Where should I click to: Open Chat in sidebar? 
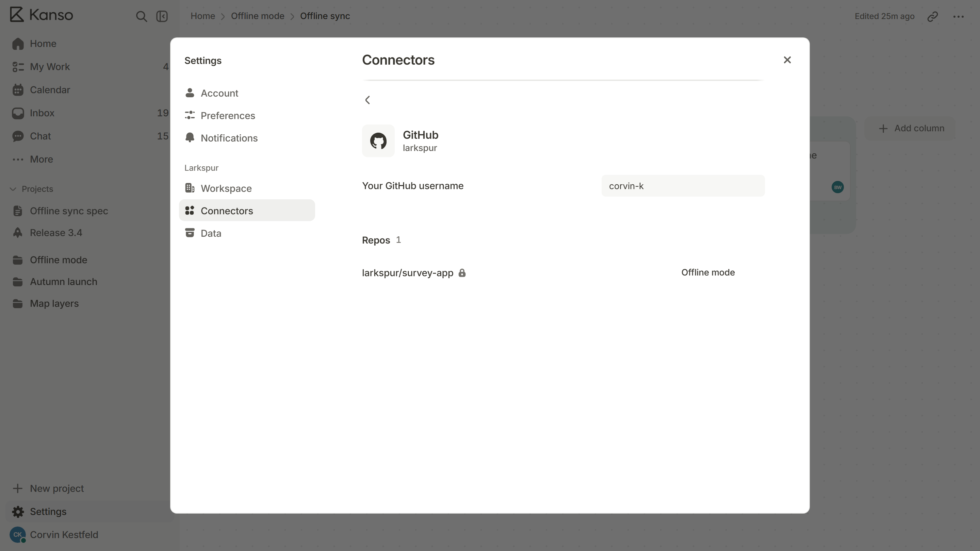click(89, 136)
